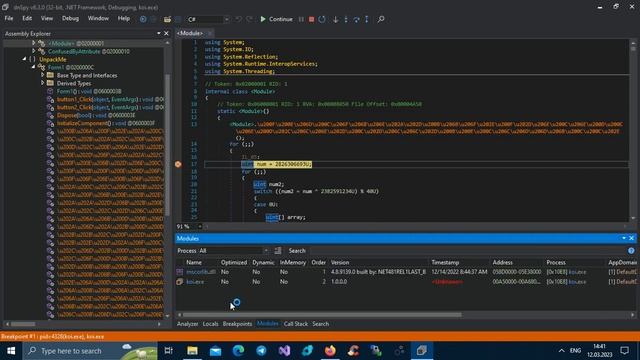
Task: Switch to the Call Stack tab
Action: (x=296, y=324)
